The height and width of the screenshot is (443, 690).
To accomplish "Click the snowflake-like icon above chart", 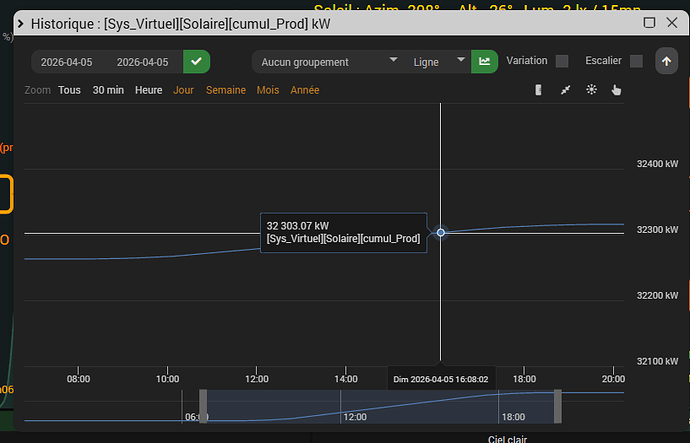I will [591, 89].
